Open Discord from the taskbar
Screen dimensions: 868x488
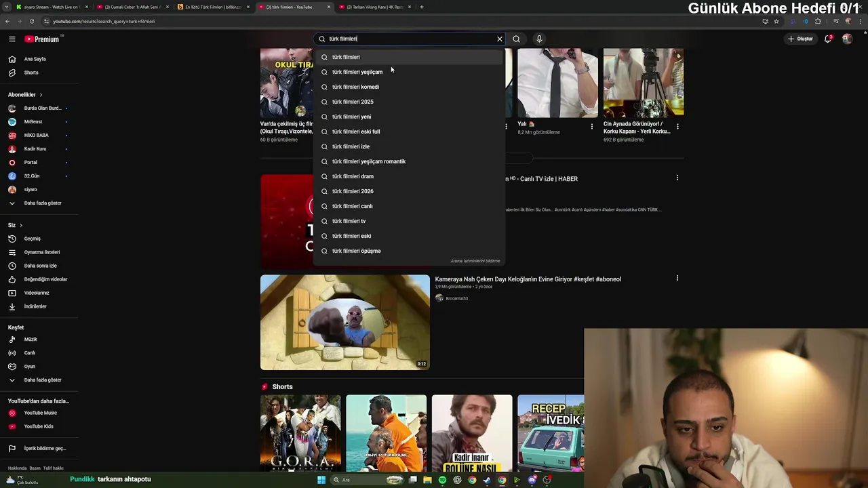point(532,480)
